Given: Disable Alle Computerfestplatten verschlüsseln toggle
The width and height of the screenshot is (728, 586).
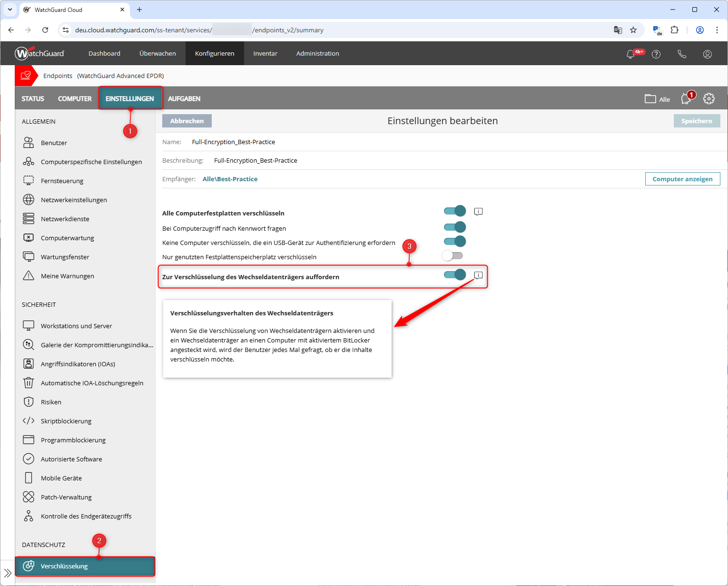Looking at the screenshot, I should click(x=454, y=211).
